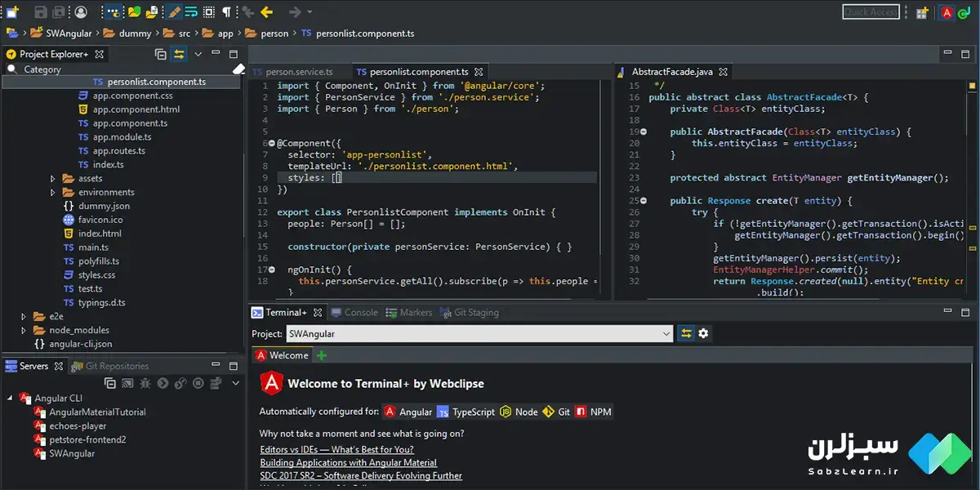
Task: Open 'Building Applications with Angular Material' link
Action: pyautogui.click(x=348, y=462)
